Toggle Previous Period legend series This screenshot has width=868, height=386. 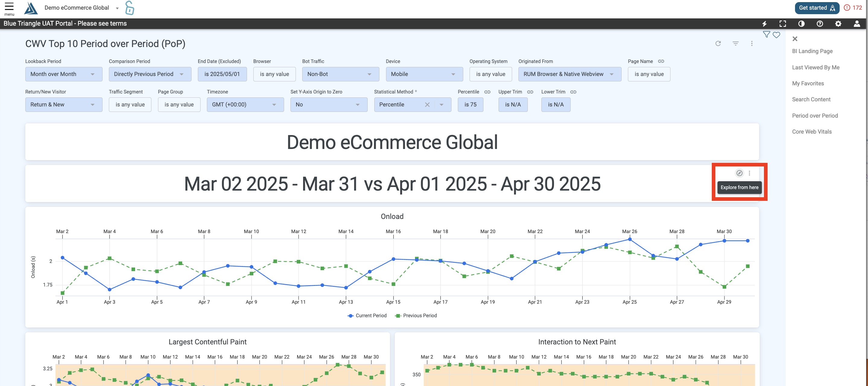tap(416, 316)
